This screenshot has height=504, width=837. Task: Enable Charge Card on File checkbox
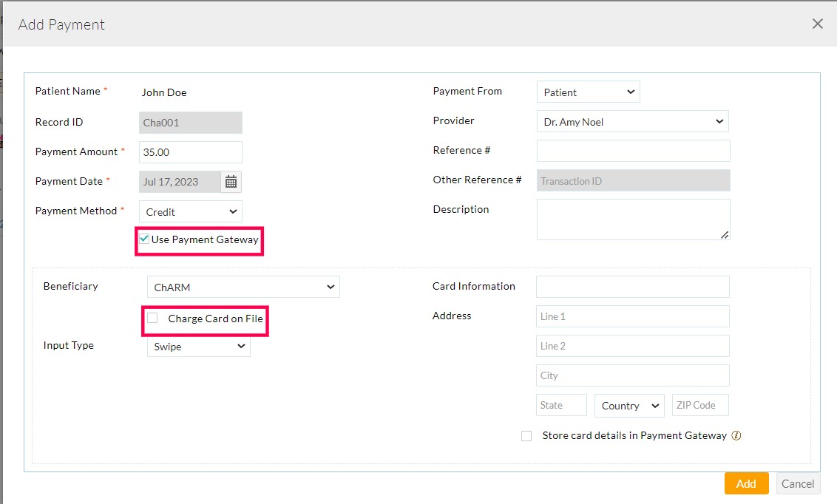152,319
